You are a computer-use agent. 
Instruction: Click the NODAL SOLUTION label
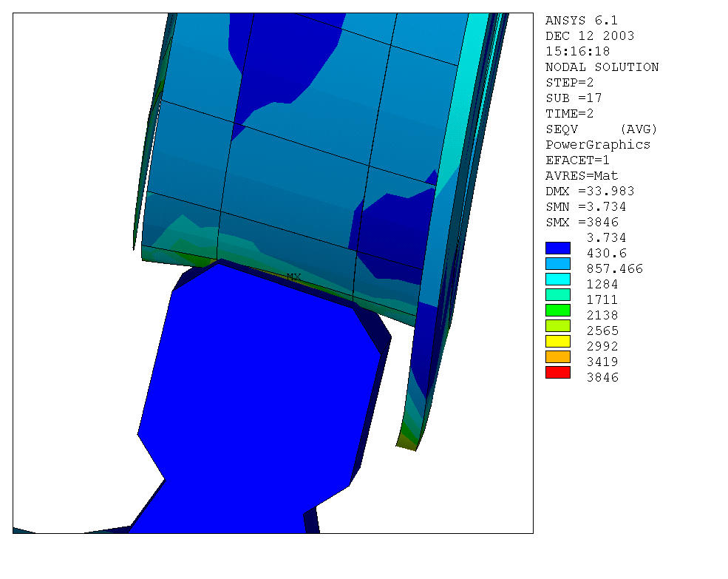click(x=602, y=67)
